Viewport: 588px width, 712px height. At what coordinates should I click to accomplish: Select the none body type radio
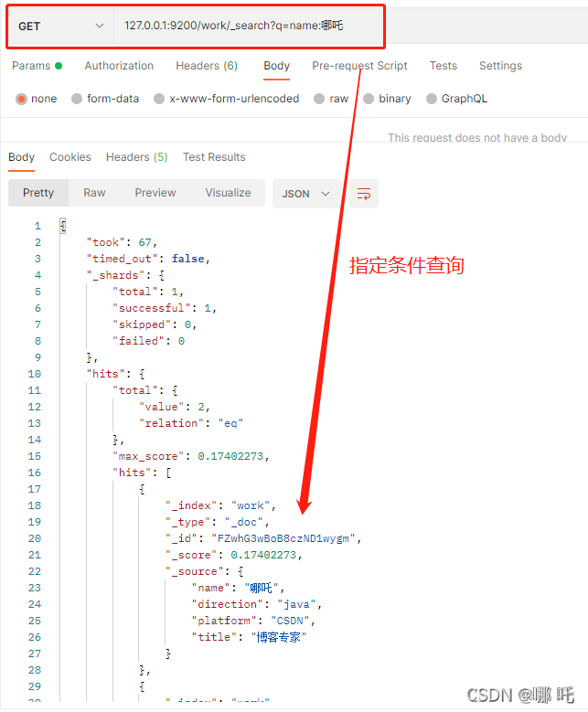(21, 99)
